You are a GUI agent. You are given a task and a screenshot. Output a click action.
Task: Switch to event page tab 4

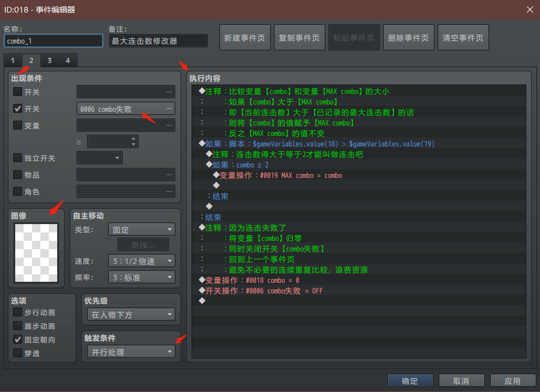pyautogui.click(x=68, y=61)
